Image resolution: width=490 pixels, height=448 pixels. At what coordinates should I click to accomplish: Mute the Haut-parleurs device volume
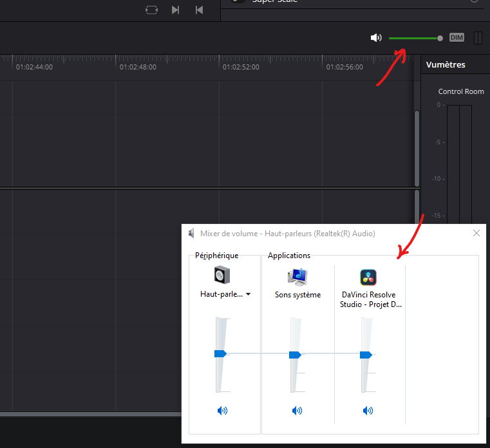click(x=222, y=410)
